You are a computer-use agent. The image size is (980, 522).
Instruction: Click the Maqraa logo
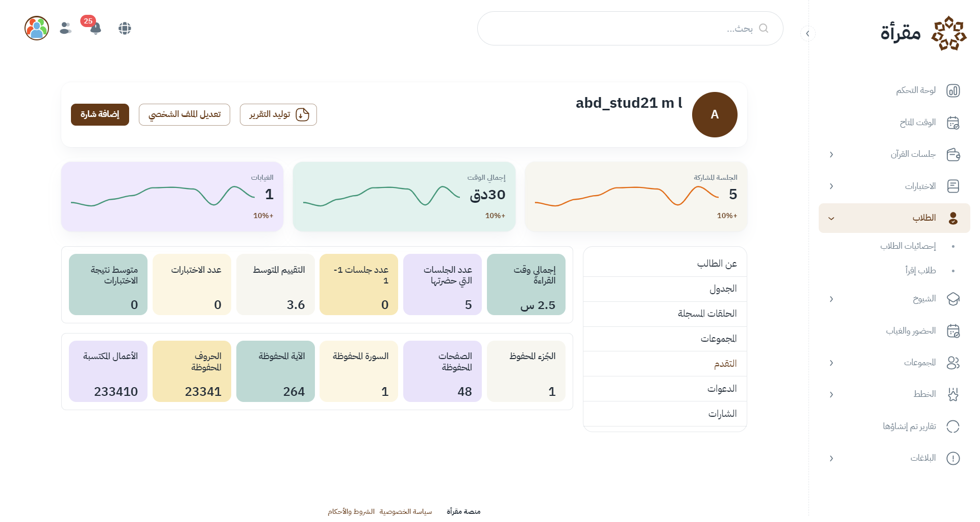click(x=923, y=33)
